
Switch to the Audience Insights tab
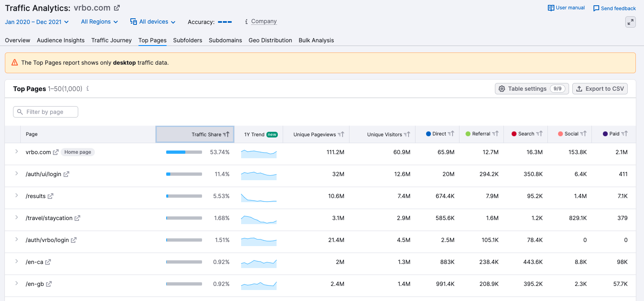pyautogui.click(x=61, y=40)
